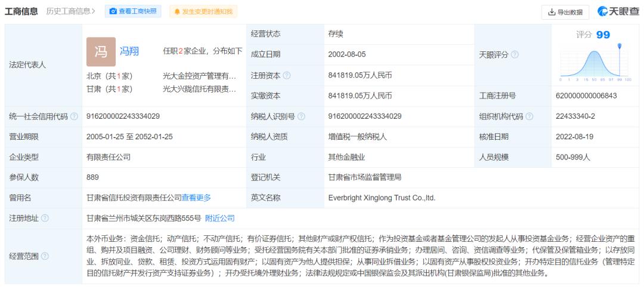The image size is (644, 289).
Task: Click 查看更多 link for former names
Action: pos(196,198)
